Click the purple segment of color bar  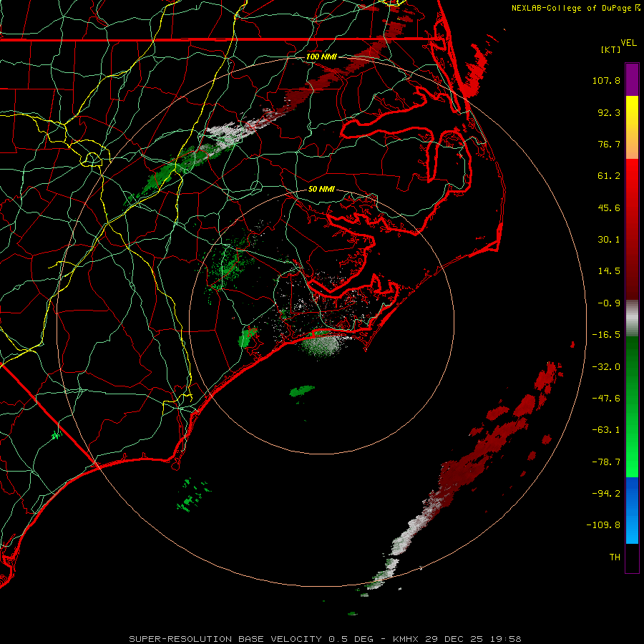(632, 79)
